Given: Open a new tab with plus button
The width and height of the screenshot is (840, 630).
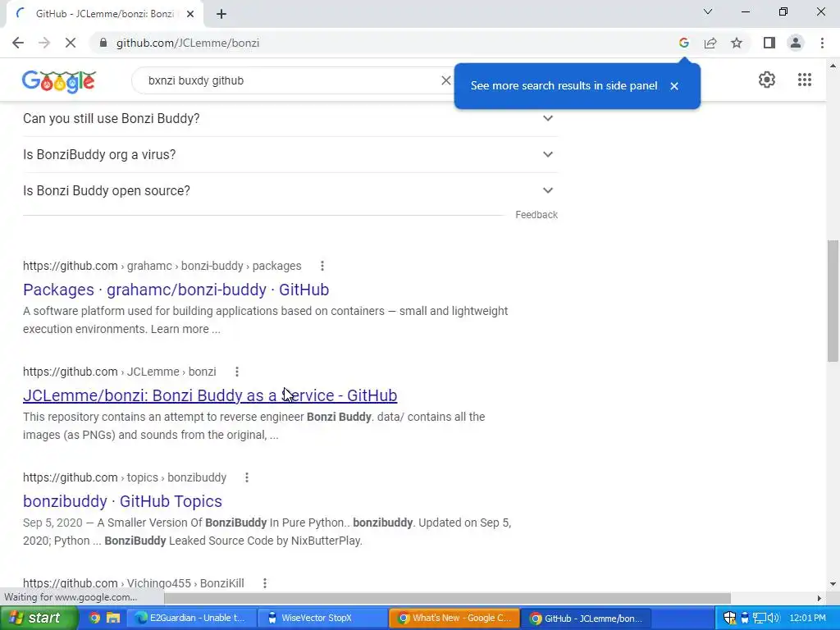Looking at the screenshot, I should tap(221, 14).
